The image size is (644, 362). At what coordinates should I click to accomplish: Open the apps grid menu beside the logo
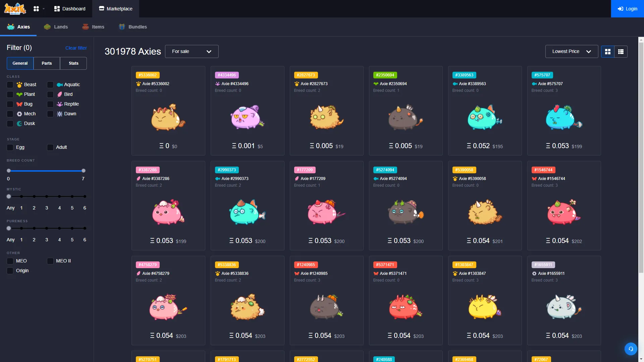[x=36, y=9]
